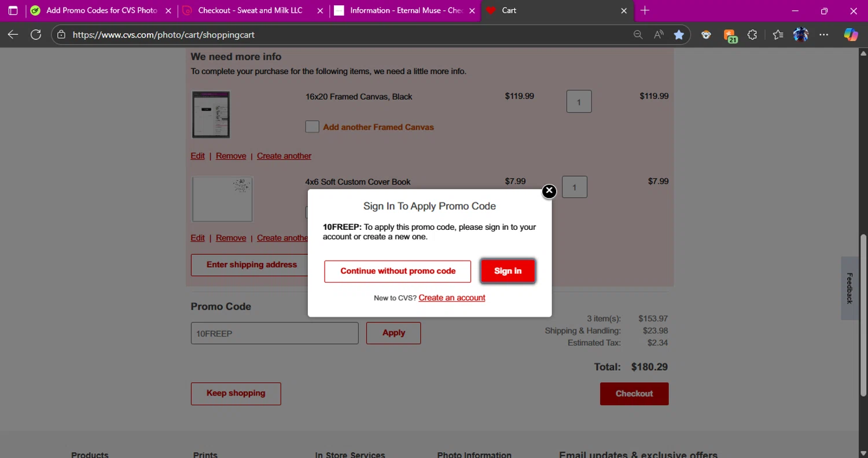The height and width of the screenshot is (458, 868).
Task: Click the address bar URL
Action: pos(164,35)
